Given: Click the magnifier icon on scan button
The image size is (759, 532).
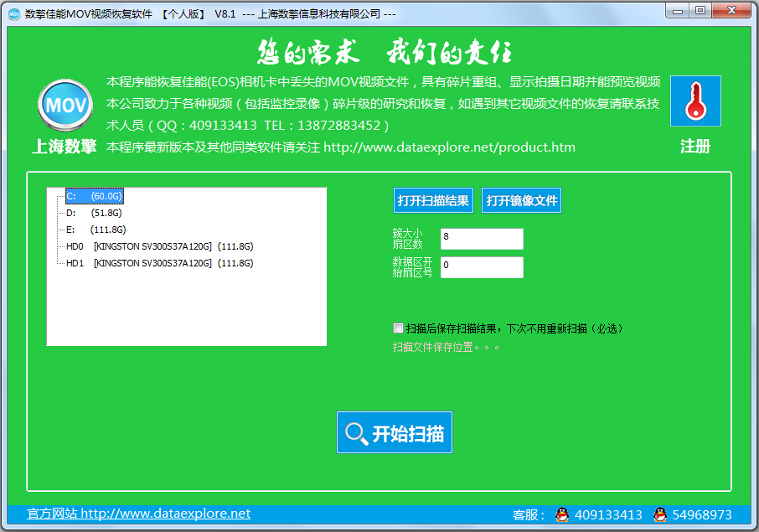Looking at the screenshot, I should coord(356,433).
